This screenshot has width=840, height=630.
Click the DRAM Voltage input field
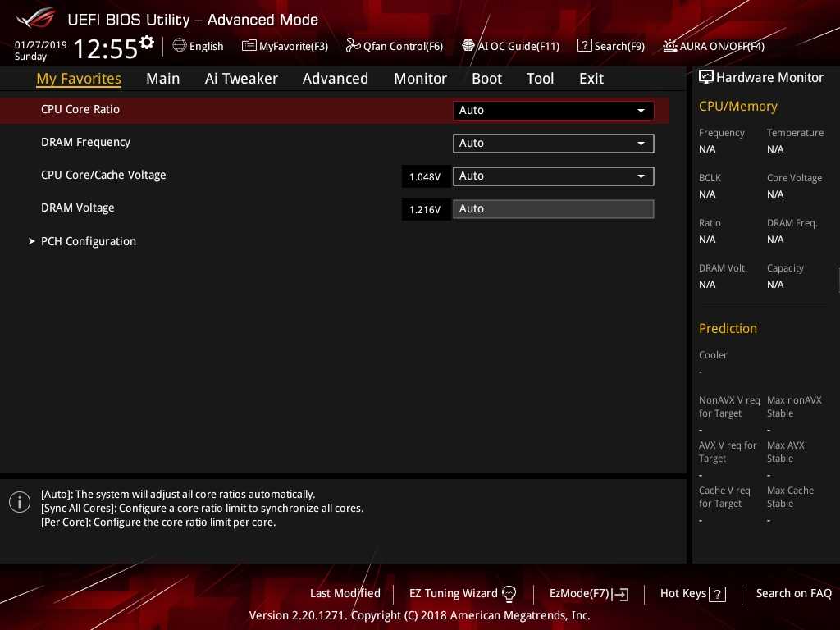553,208
